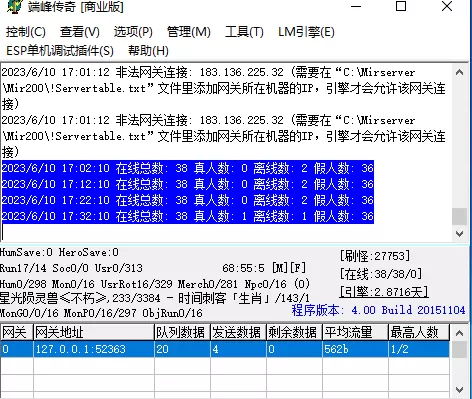Open the 控制(C) menu
The image size is (472, 399).
point(26,32)
